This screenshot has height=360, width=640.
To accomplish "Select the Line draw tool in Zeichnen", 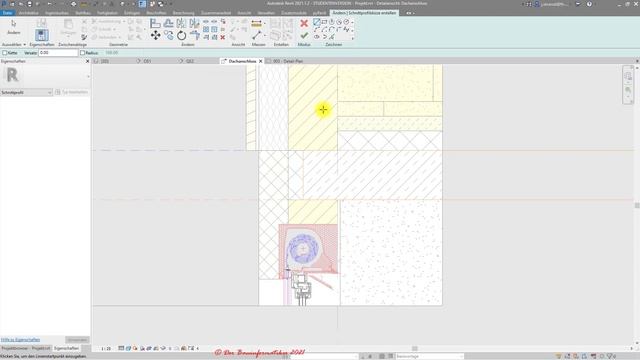I will point(317,22).
